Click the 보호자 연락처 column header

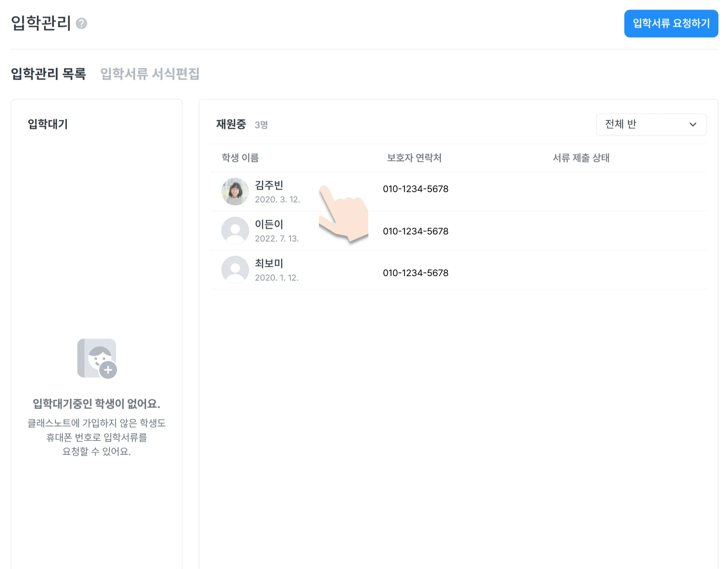pos(414,158)
